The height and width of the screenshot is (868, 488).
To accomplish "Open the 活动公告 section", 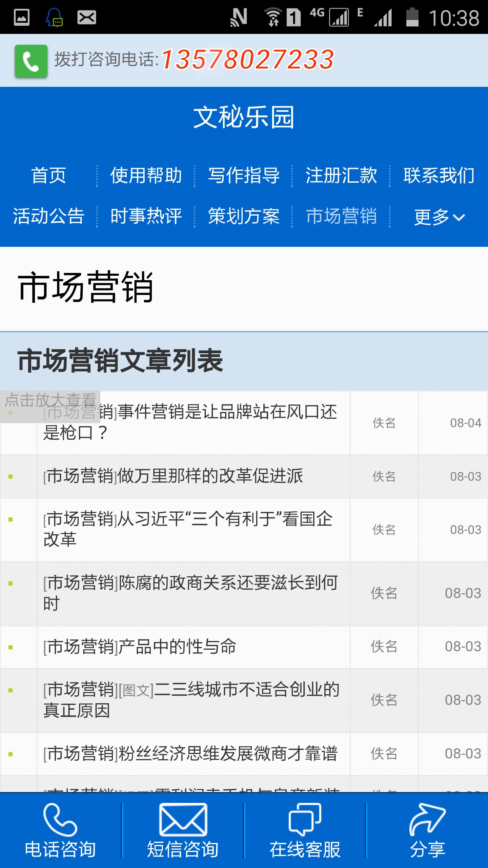I will [49, 216].
